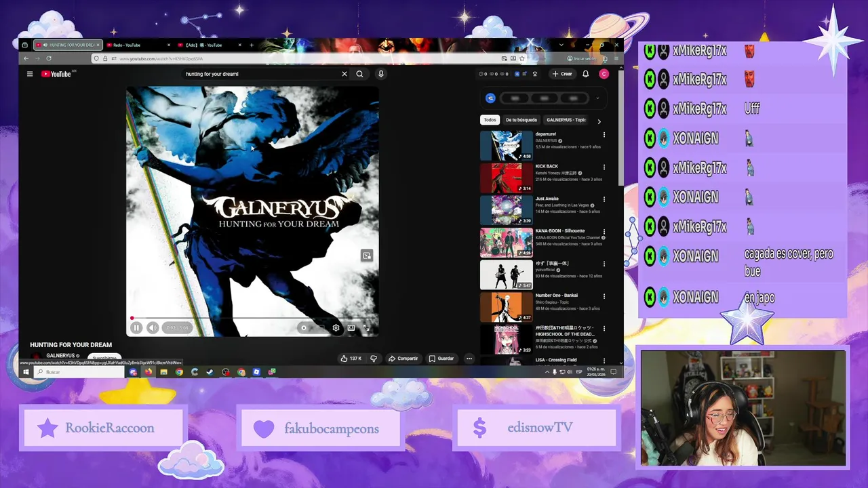Go to the YouTube home logo
The height and width of the screenshot is (488, 868).
[x=56, y=74]
